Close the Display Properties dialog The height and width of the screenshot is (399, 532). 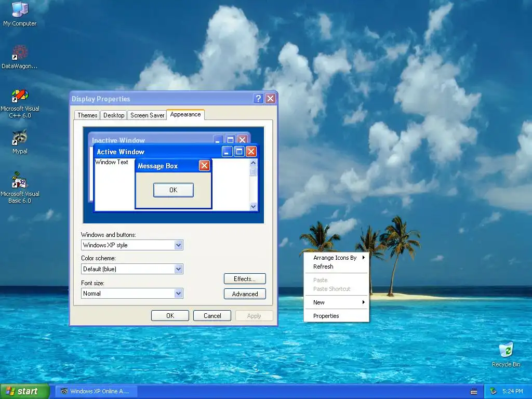click(270, 98)
